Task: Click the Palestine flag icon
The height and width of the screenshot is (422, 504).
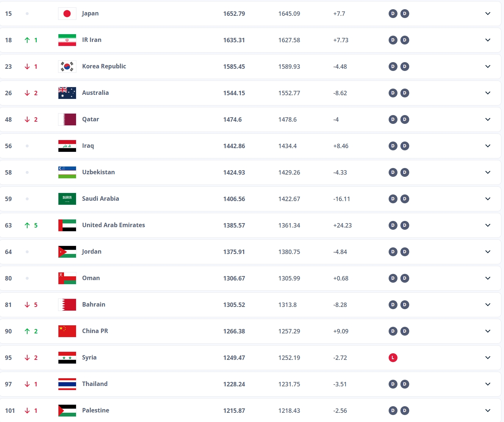Action: tap(67, 411)
